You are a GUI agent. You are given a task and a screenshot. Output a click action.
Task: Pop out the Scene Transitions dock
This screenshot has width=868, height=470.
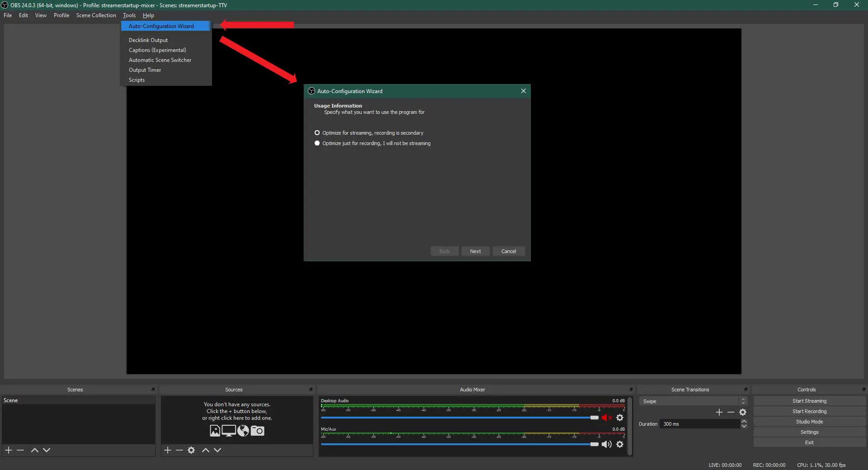click(745, 390)
